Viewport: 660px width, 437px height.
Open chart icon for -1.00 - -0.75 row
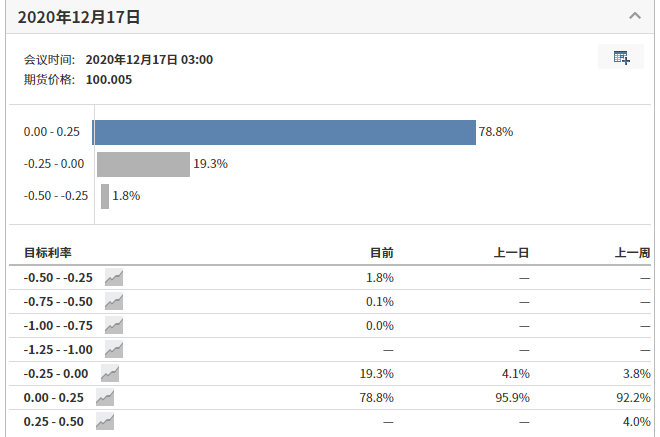click(114, 326)
